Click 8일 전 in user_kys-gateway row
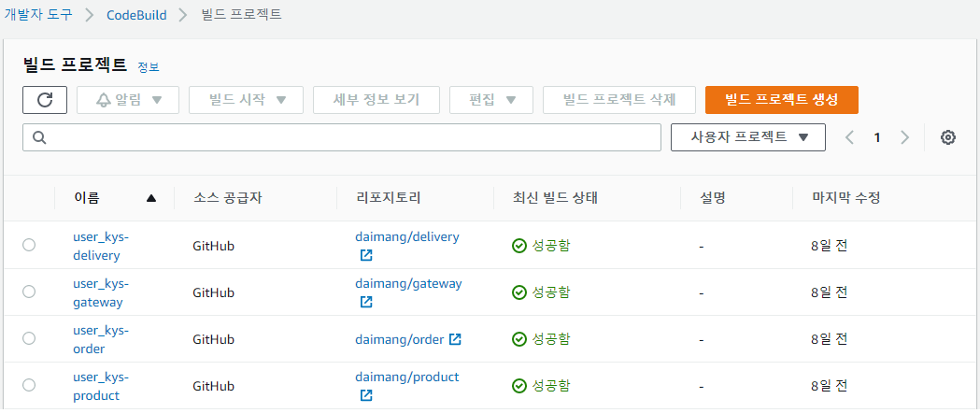This screenshot has height=413, width=980. (829, 292)
